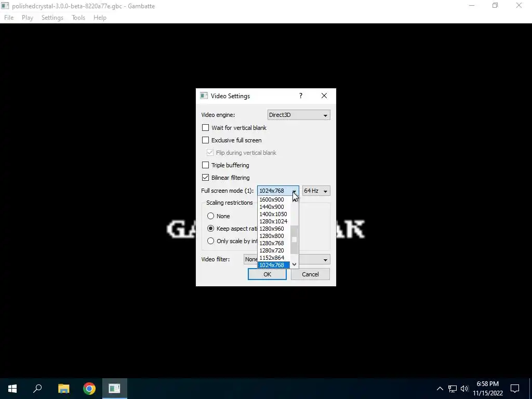Open the 64 Hz refresh rate dropdown
Image resolution: width=532 pixels, height=399 pixels.
coord(316,191)
